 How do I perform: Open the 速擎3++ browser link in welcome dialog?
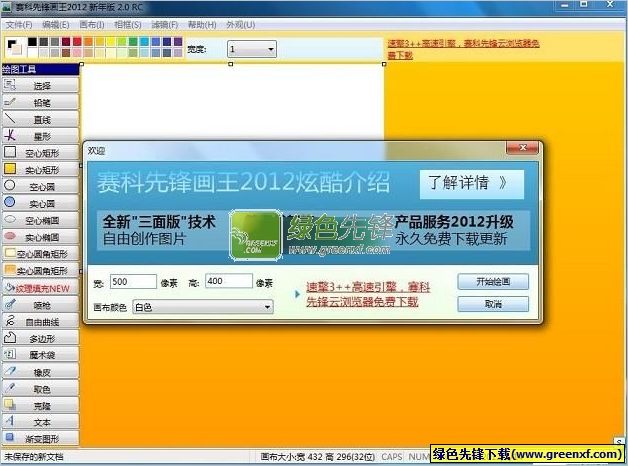coord(368,294)
